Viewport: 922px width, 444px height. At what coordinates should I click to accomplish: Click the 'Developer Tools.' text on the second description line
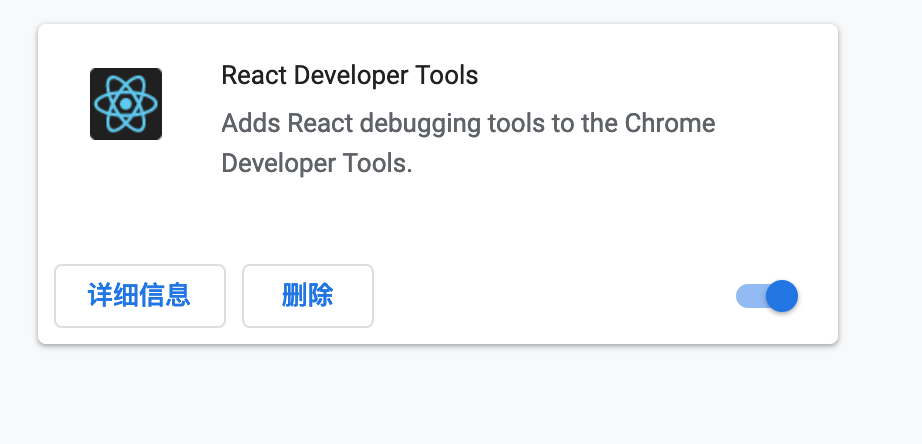click(316, 163)
